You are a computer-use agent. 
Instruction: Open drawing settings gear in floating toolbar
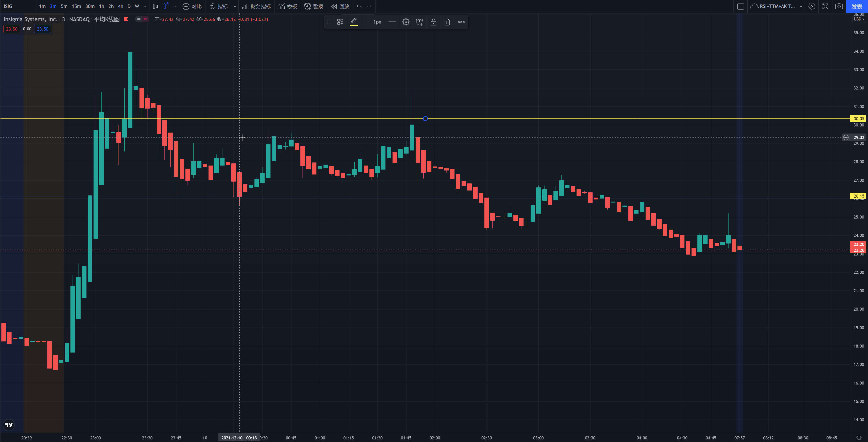(406, 22)
